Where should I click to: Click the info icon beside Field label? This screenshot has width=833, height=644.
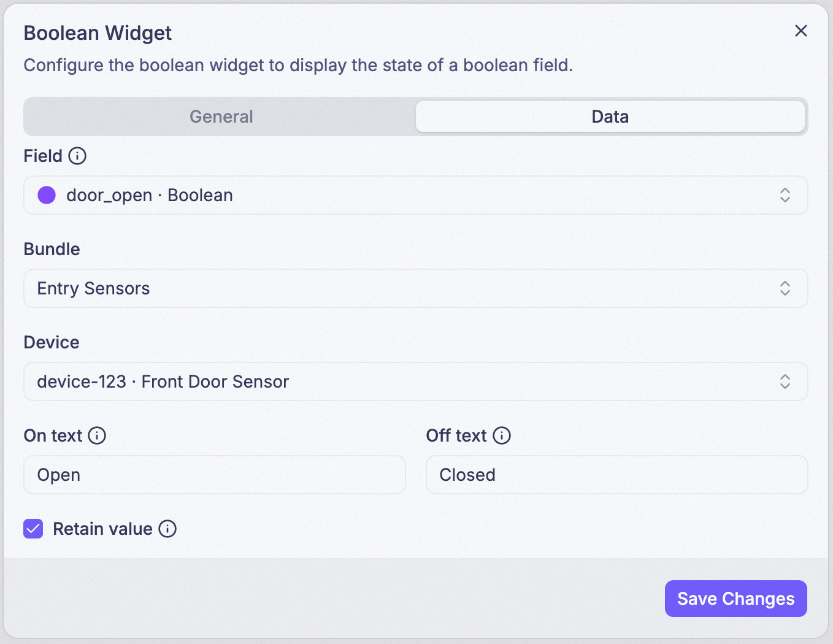77,156
